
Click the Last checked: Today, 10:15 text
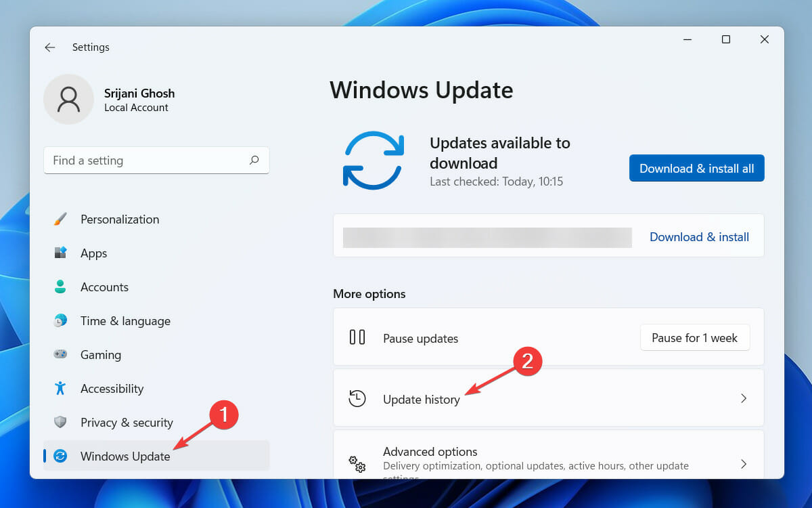(497, 182)
